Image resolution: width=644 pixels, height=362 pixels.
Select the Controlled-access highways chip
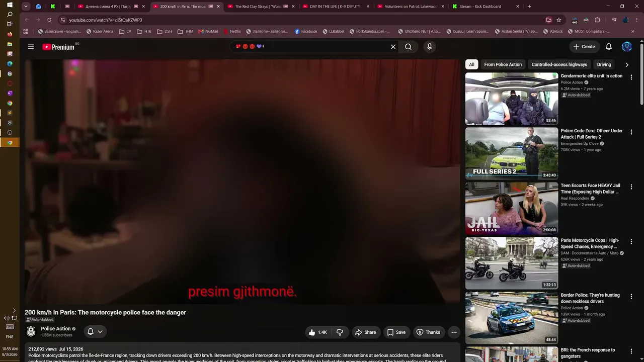(559, 64)
